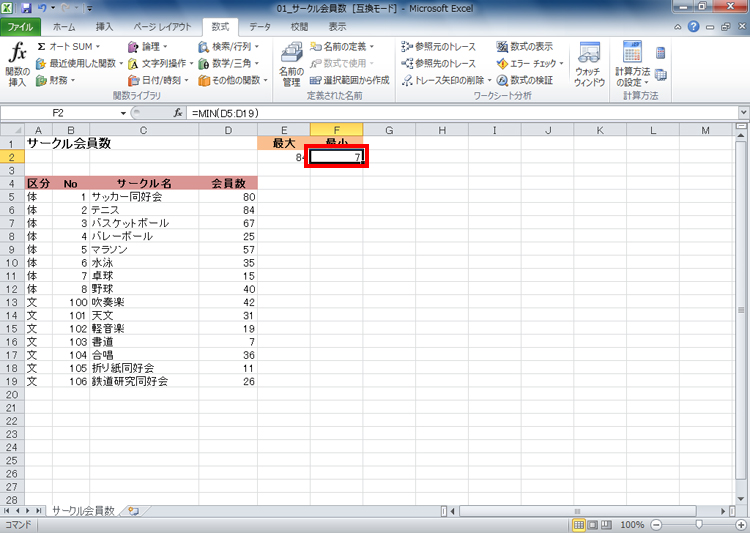This screenshot has width=750, height=533.
Task: Click the vertical scrollbar
Action: click(741, 310)
